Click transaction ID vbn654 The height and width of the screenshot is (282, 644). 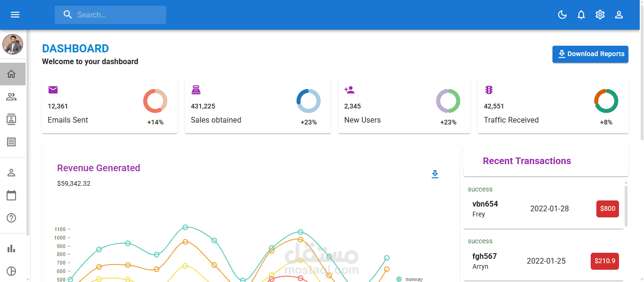485,204
